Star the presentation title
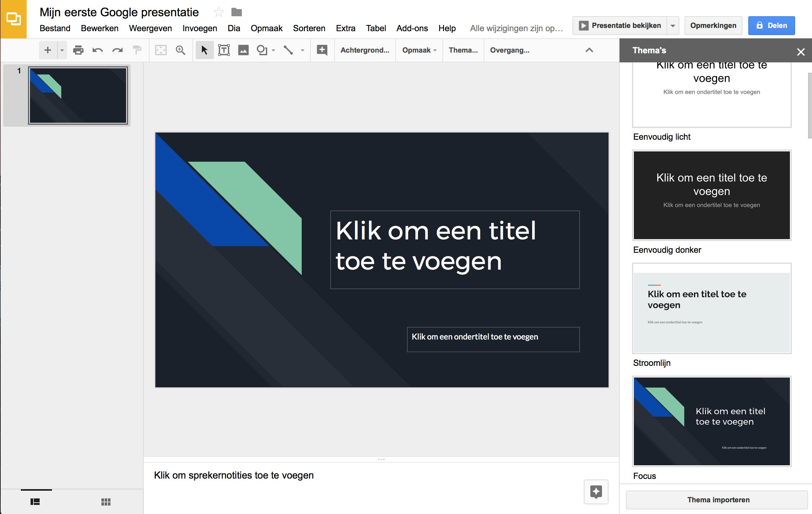The height and width of the screenshot is (514, 812). point(218,12)
